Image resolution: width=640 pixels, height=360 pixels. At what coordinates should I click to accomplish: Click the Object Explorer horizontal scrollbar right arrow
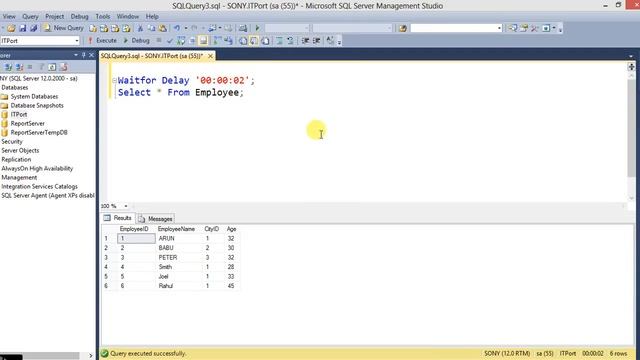click(x=91, y=356)
